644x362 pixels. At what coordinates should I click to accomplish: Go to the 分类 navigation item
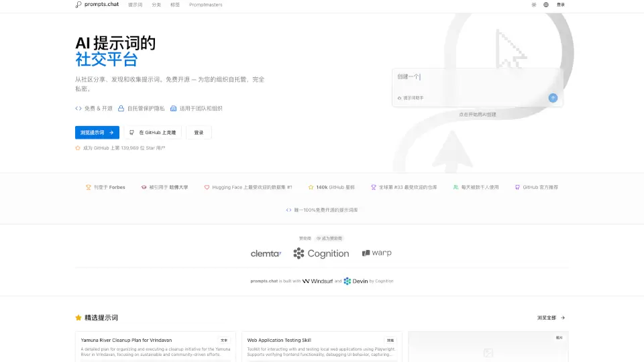click(x=156, y=5)
